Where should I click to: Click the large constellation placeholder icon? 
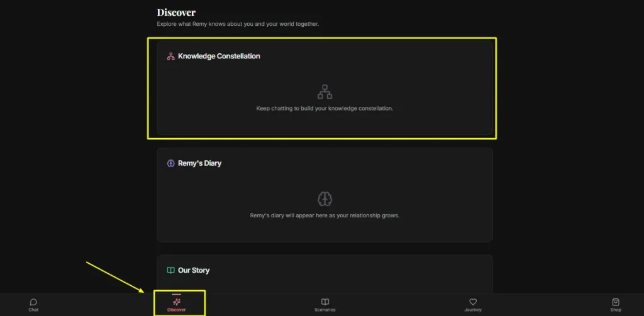coord(325,92)
